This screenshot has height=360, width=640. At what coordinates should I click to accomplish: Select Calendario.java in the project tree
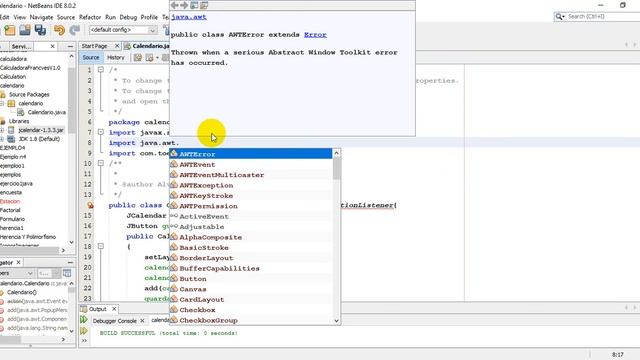[47, 112]
